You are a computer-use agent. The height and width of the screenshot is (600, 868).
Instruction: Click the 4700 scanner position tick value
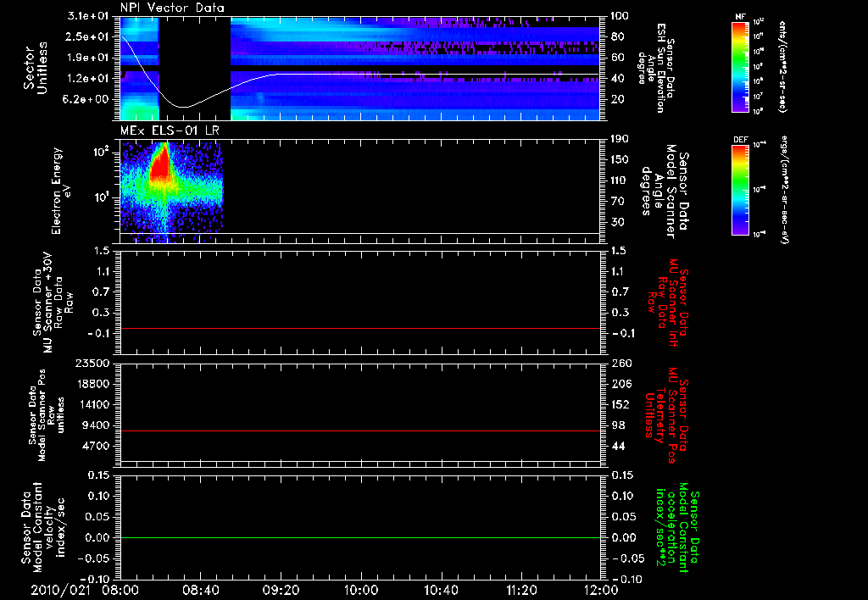pyautogui.click(x=96, y=446)
